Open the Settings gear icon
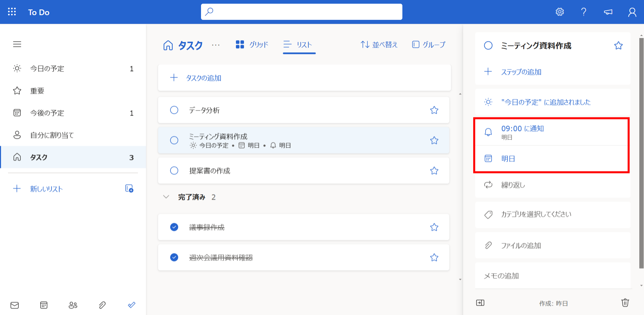 [559, 11]
